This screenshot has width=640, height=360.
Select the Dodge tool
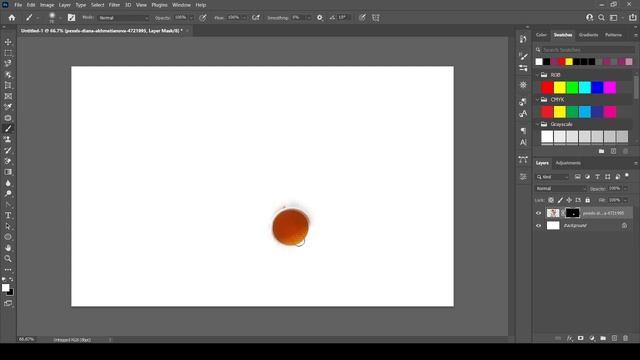[8, 193]
